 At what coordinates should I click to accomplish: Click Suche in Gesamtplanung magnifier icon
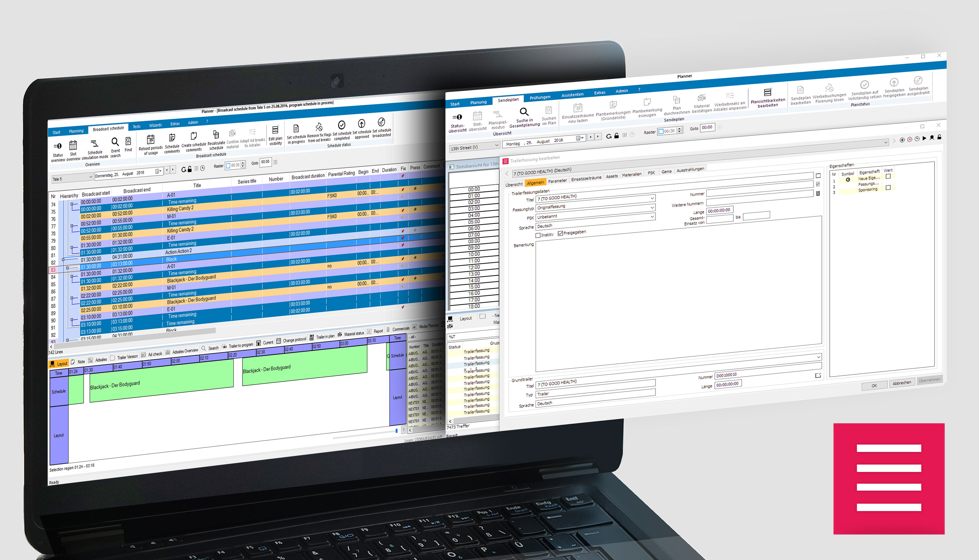[x=524, y=112]
